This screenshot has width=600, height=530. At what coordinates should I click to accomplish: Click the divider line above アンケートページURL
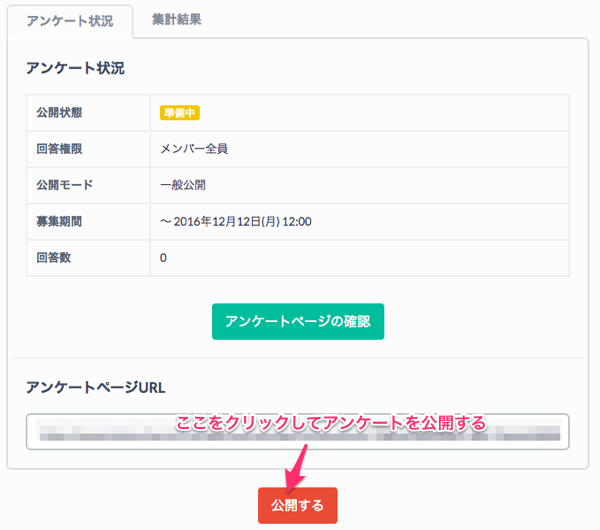pyautogui.click(x=297, y=357)
